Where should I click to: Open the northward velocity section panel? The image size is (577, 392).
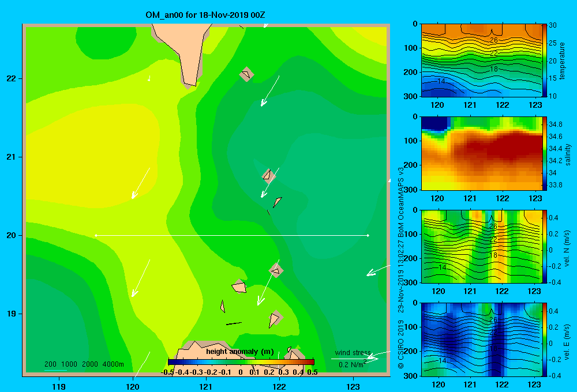(x=481, y=246)
